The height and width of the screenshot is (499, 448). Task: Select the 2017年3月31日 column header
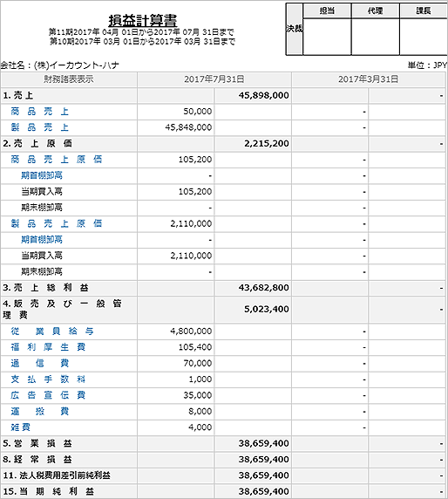(x=368, y=79)
